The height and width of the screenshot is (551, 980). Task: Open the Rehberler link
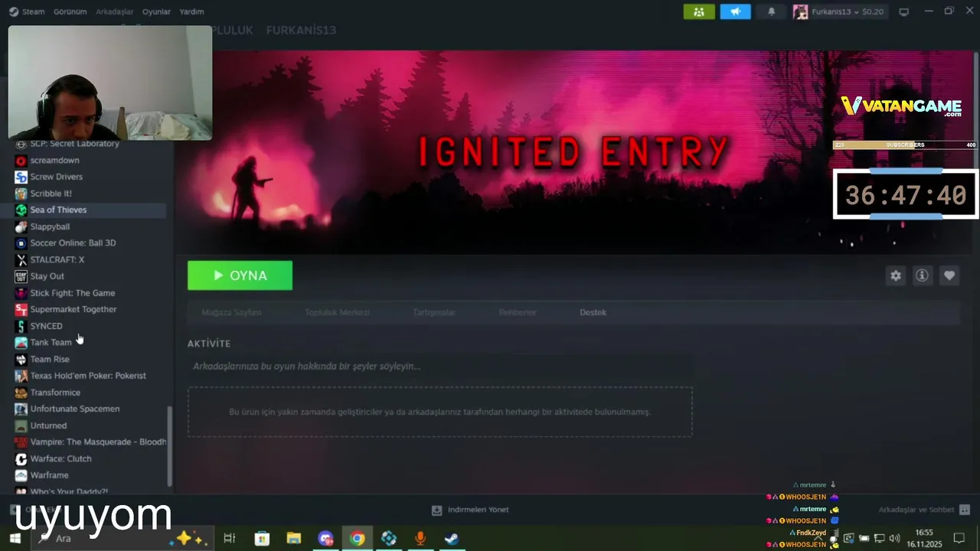(518, 312)
